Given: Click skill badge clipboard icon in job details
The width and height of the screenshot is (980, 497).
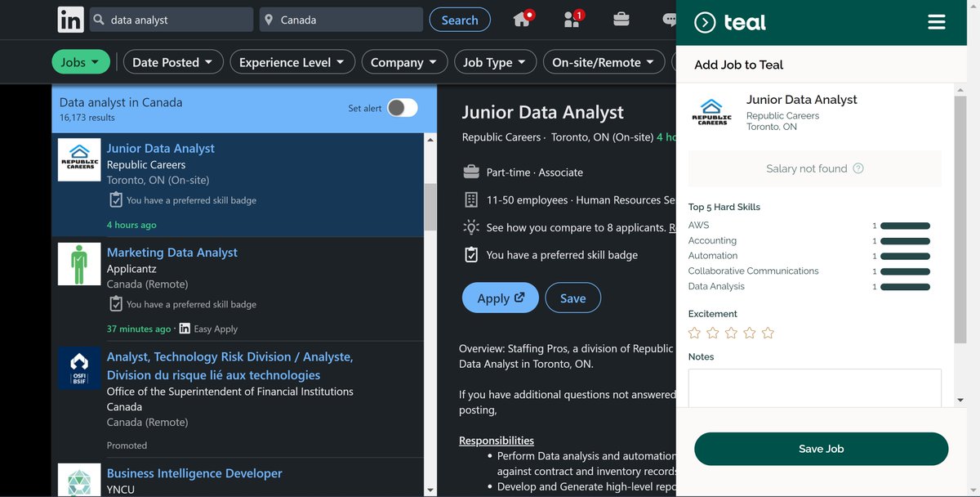Looking at the screenshot, I should (x=471, y=254).
